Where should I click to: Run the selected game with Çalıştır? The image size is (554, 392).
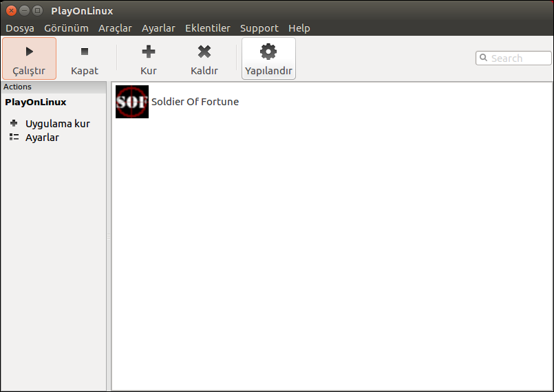(x=29, y=58)
